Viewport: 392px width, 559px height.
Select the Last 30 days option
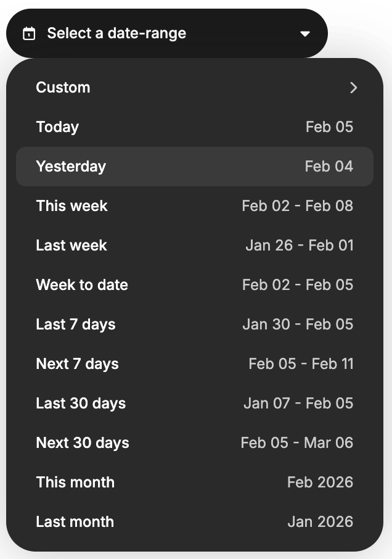tap(81, 404)
